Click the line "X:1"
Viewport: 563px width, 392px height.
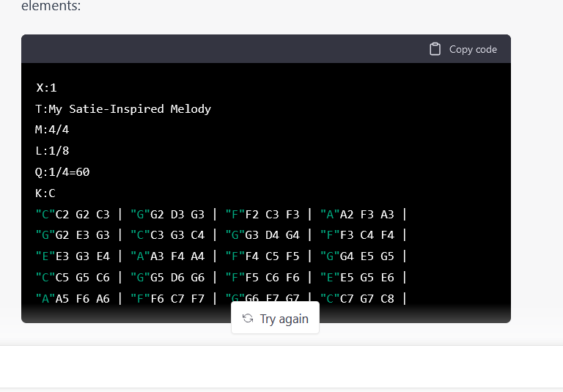coord(46,88)
